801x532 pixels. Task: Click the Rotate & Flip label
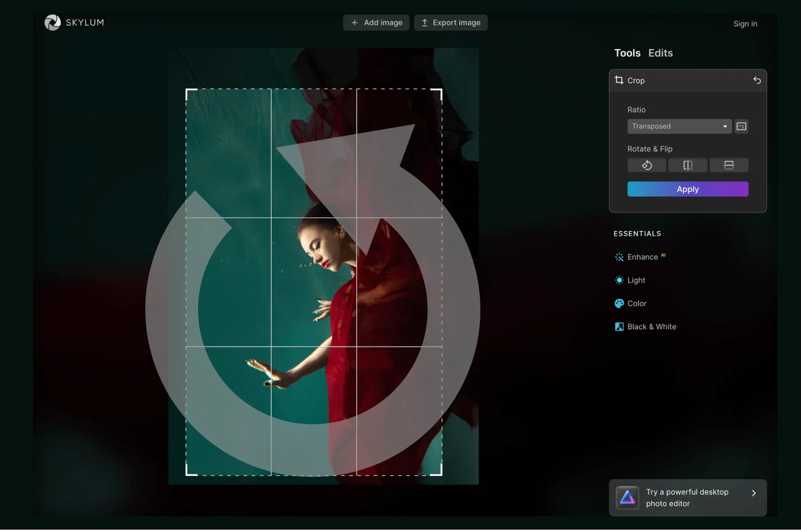tap(650, 149)
